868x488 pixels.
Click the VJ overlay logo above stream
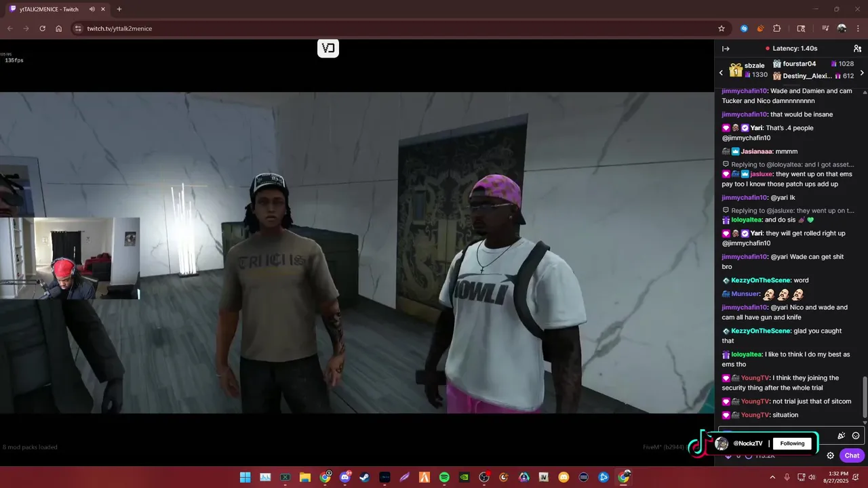coord(328,48)
